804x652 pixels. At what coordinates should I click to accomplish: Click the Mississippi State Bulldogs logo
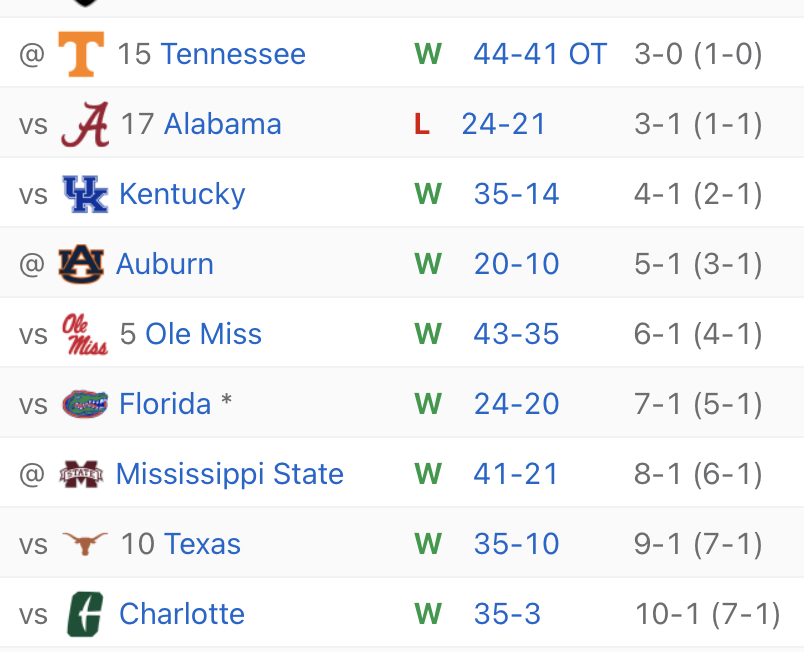81,474
